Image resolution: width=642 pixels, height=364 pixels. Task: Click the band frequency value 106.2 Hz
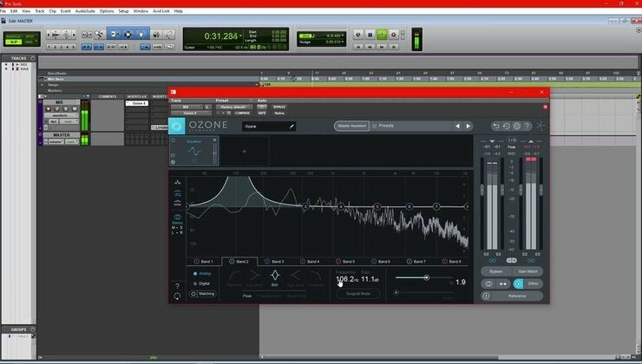[347, 279]
